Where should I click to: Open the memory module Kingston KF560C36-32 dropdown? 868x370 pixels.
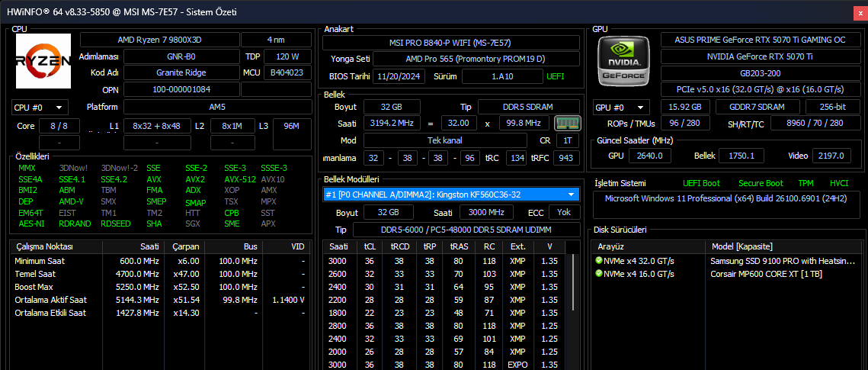(451, 195)
